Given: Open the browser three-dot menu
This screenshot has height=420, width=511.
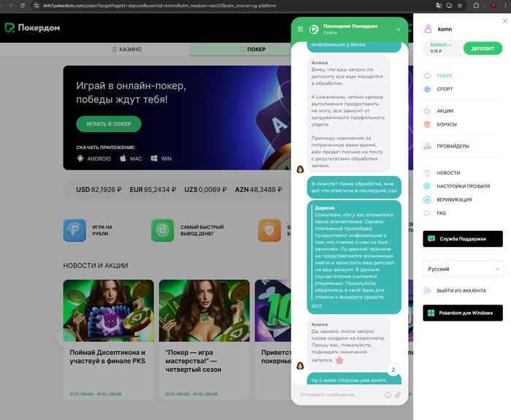Looking at the screenshot, I should click(505, 6).
